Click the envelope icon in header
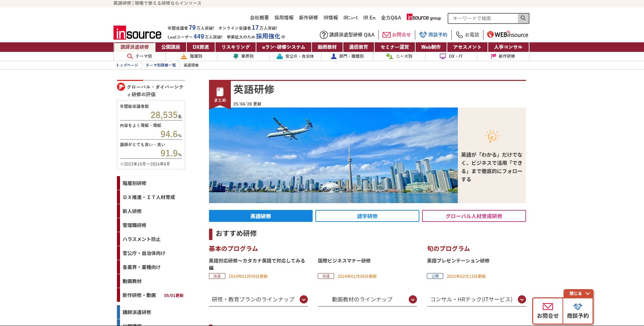 point(386,35)
